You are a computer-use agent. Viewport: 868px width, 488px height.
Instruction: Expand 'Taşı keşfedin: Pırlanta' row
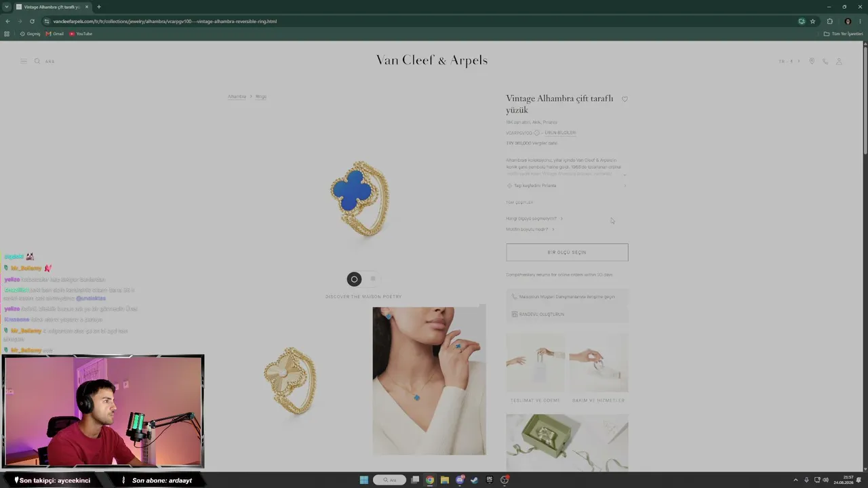point(567,186)
